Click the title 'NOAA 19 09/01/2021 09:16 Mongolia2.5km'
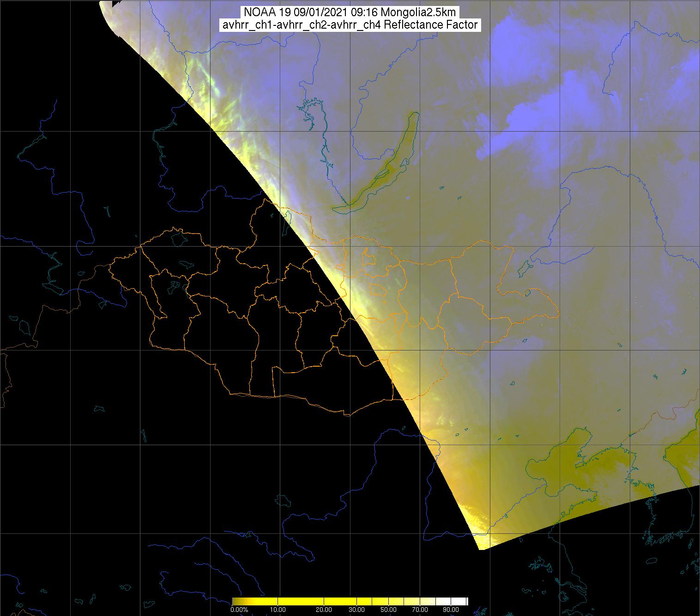 tap(351, 12)
